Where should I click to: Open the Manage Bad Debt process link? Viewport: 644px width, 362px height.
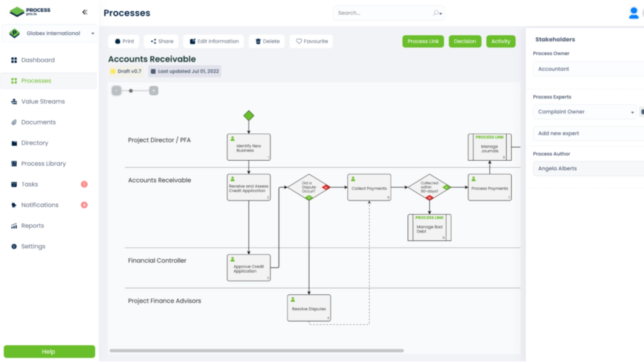(429, 228)
